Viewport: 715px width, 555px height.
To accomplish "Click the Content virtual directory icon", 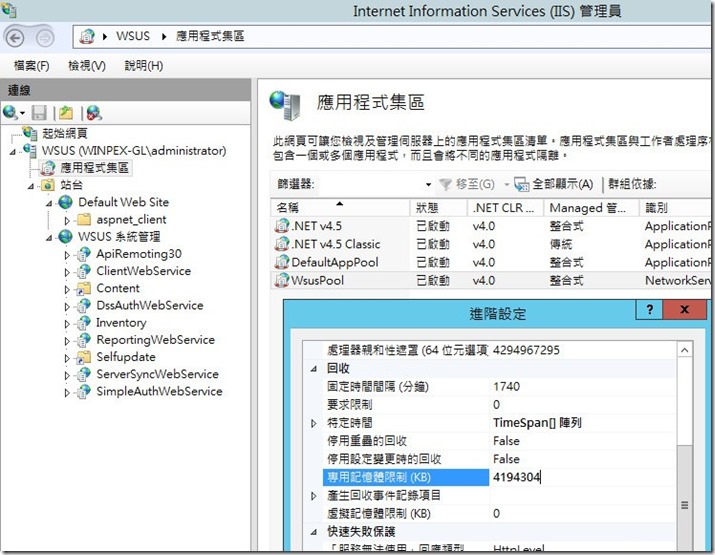I will point(83,288).
